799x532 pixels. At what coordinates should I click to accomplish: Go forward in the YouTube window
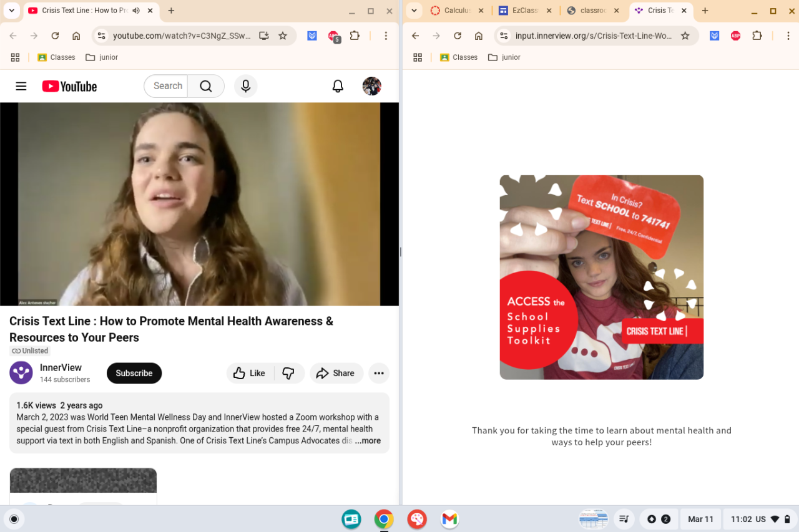pos(34,36)
